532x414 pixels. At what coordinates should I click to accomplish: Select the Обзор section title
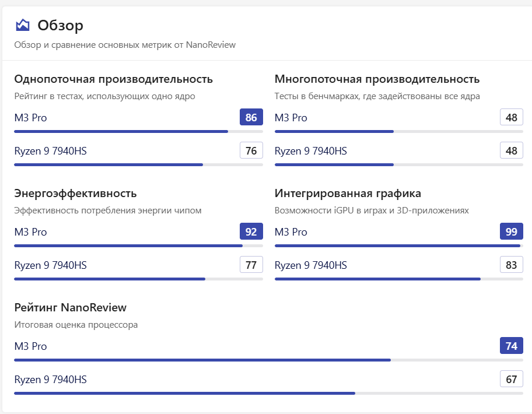(61, 26)
